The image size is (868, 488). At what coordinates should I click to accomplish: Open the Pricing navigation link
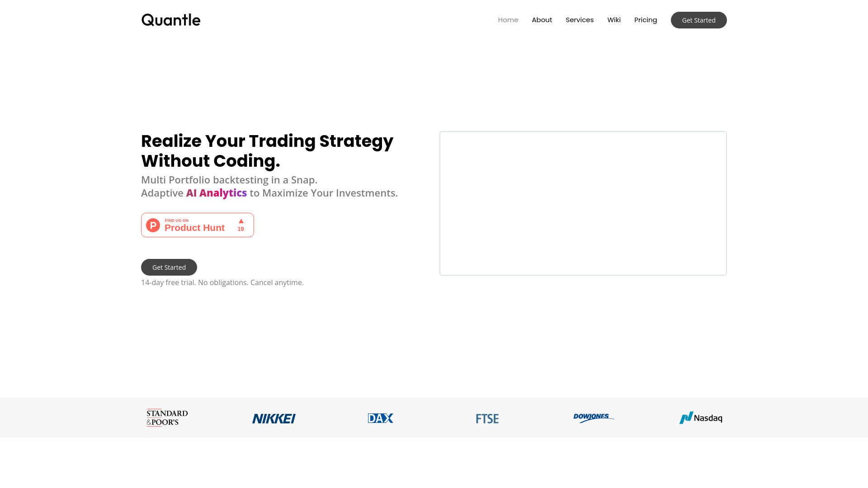tap(646, 20)
